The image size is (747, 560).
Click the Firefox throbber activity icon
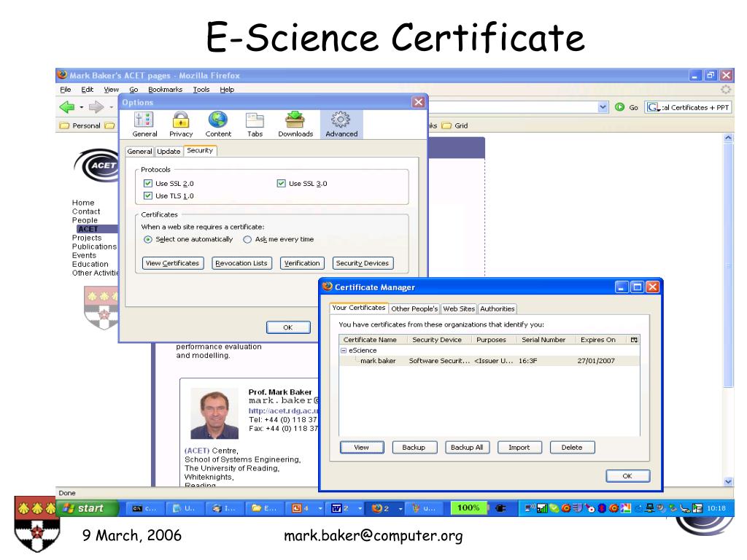(x=726, y=89)
